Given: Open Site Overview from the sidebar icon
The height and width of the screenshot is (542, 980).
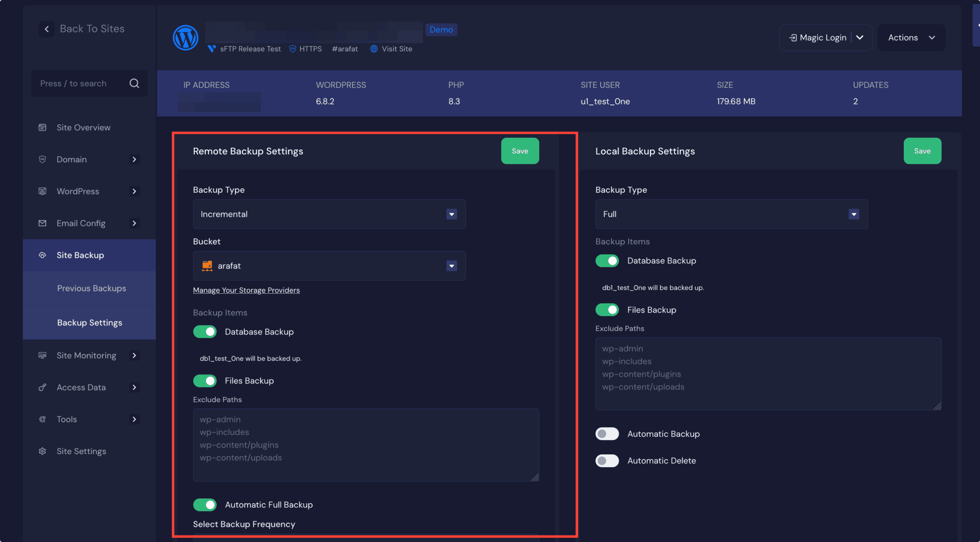Looking at the screenshot, I should pos(42,127).
